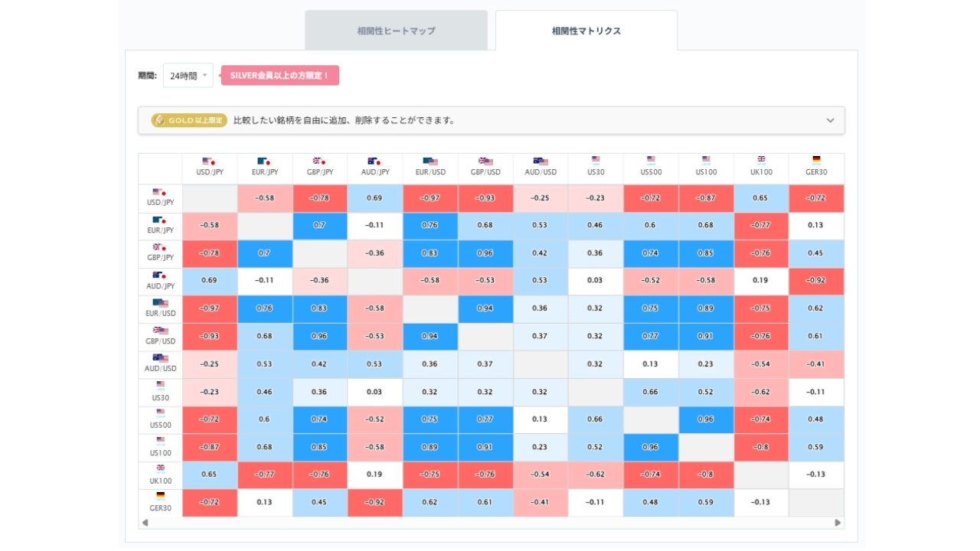Click AUD/JPY flag icon in row header
The image size is (980, 551).
coord(160,275)
